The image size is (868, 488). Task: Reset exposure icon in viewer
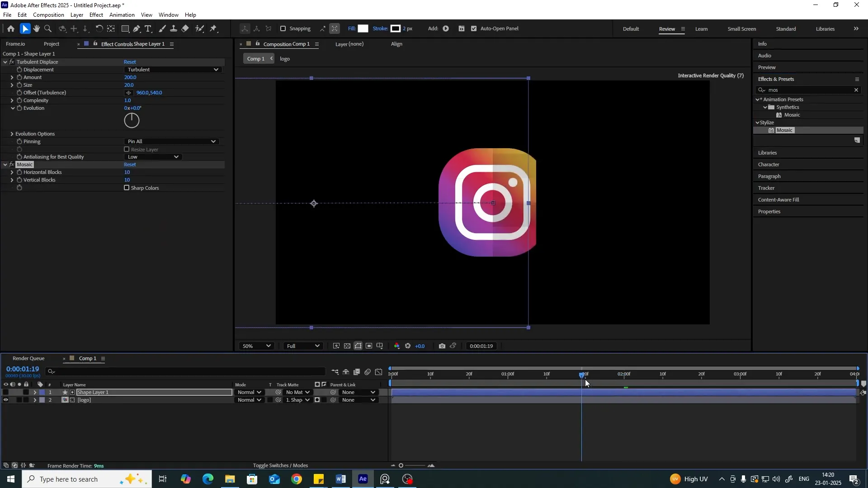tap(408, 346)
